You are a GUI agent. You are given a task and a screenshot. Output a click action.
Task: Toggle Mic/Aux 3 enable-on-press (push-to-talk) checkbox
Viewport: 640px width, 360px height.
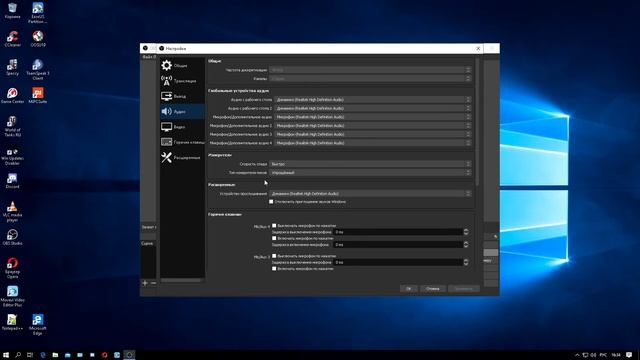pyautogui.click(x=274, y=269)
